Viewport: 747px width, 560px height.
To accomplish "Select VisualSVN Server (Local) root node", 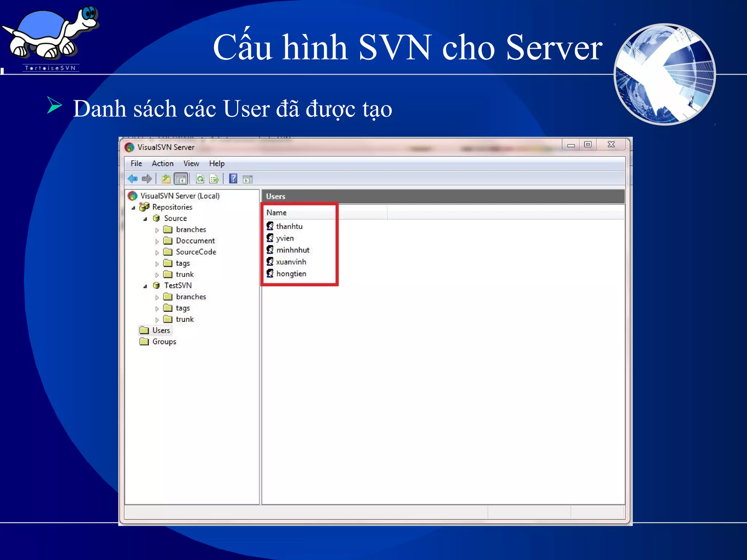I will coord(180,196).
